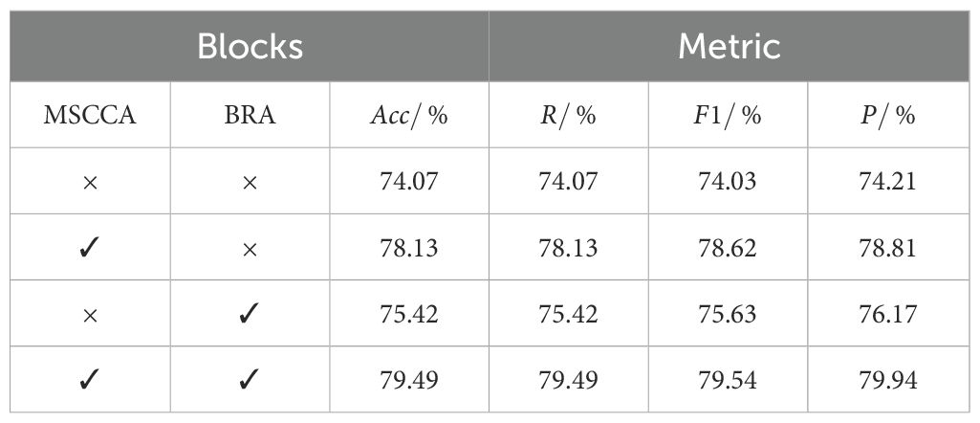Select the Blocks header cell

pyautogui.click(x=250, y=46)
